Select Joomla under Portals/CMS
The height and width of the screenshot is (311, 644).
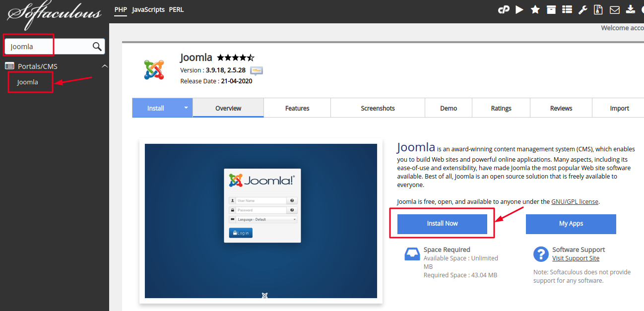coord(28,82)
